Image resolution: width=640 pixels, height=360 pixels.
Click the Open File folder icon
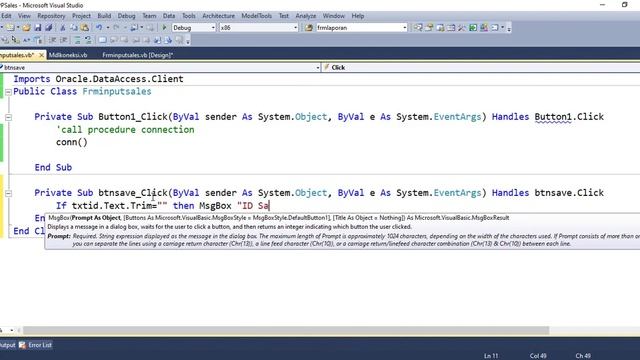pyautogui.click(x=26, y=28)
